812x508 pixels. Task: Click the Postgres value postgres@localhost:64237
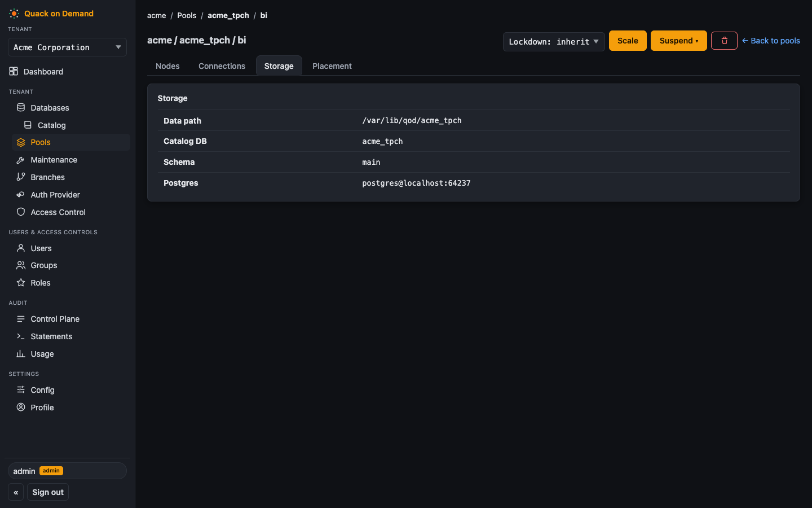(416, 183)
